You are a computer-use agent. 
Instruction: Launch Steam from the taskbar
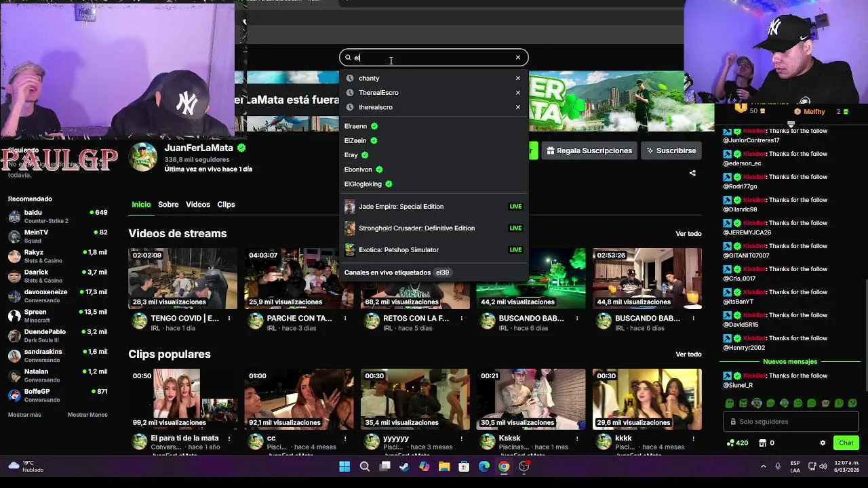[404, 466]
